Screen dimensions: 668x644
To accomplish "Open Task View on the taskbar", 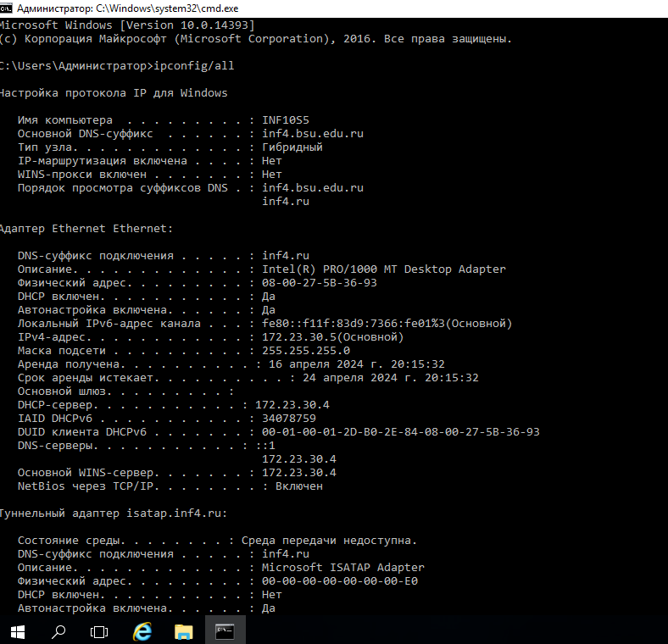I will pyautogui.click(x=99, y=631).
